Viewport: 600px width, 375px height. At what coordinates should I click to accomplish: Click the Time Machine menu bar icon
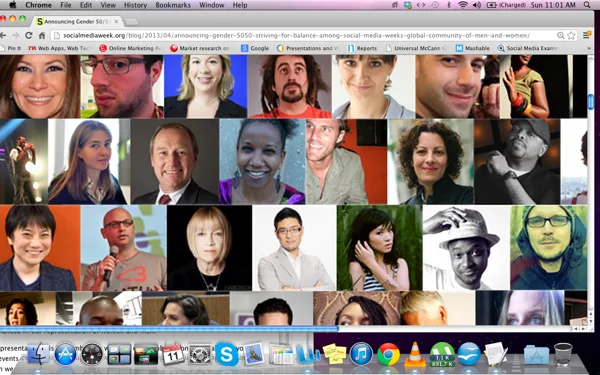click(x=435, y=5)
